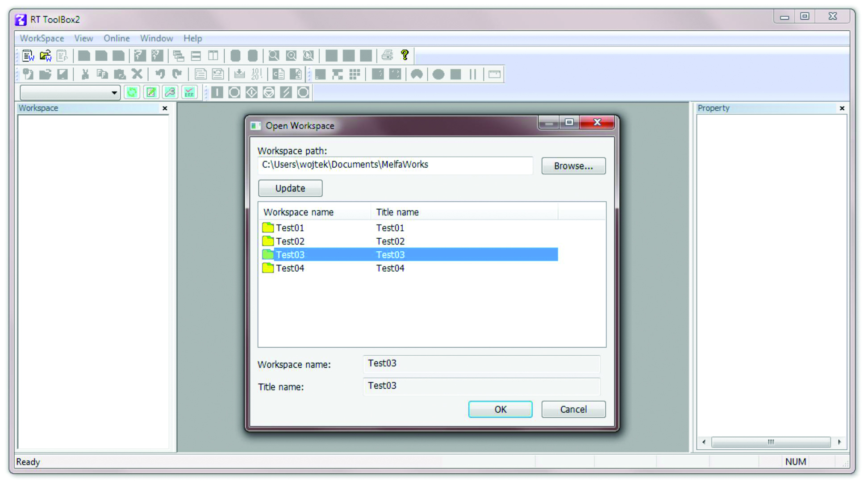
Task: Click the green refresh arrows icon
Action: pyautogui.click(x=132, y=92)
